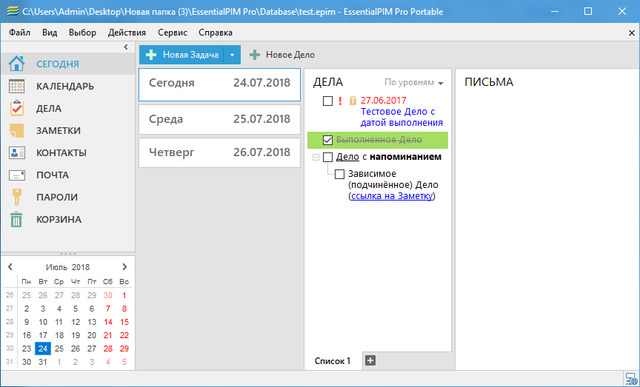Check the Тестовое Дело task checkbox

click(328, 100)
